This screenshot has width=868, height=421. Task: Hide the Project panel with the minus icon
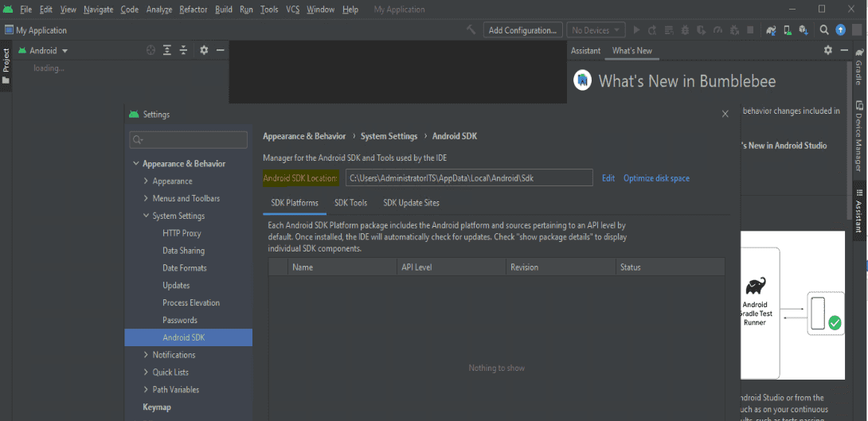tap(220, 50)
